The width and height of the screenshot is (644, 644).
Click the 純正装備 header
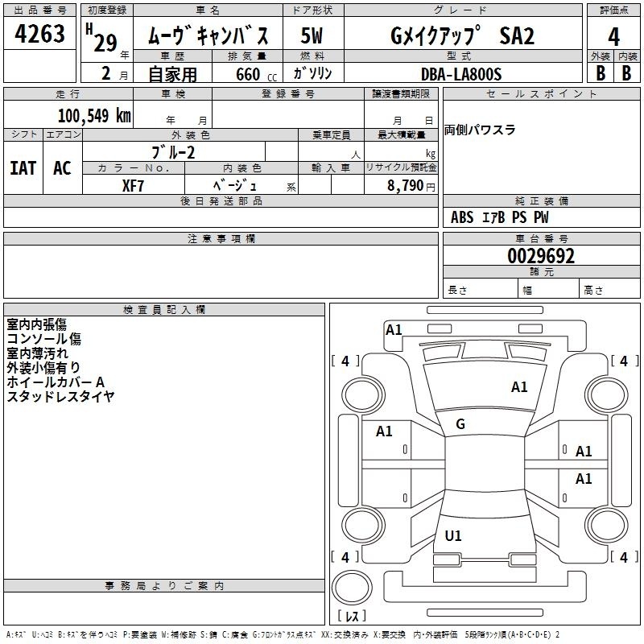click(541, 200)
